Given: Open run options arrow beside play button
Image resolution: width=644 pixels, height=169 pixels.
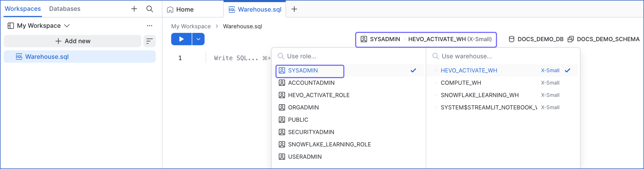Looking at the screenshot, I should 198,39.
